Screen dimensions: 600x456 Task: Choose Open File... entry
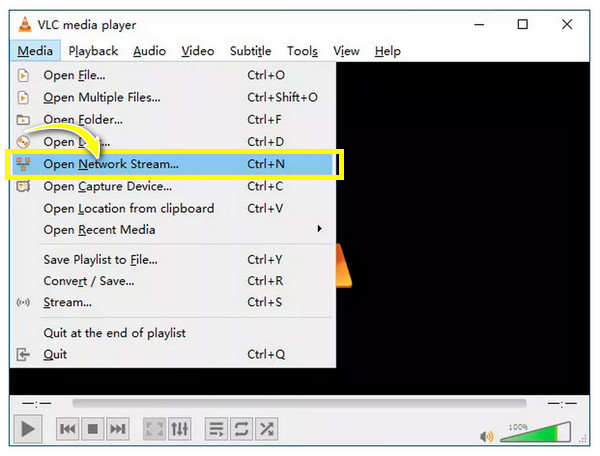(x=173, y=75)
